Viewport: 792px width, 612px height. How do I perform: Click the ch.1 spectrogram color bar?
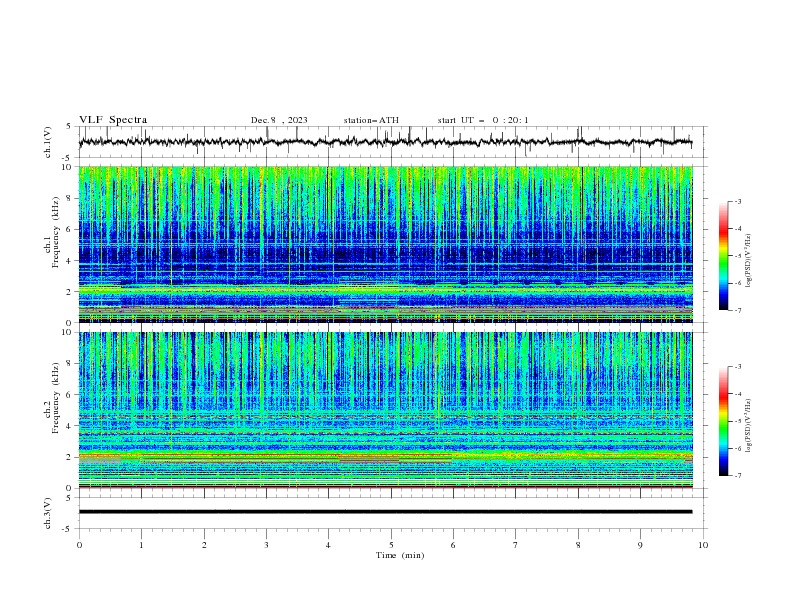coord(723,256)
